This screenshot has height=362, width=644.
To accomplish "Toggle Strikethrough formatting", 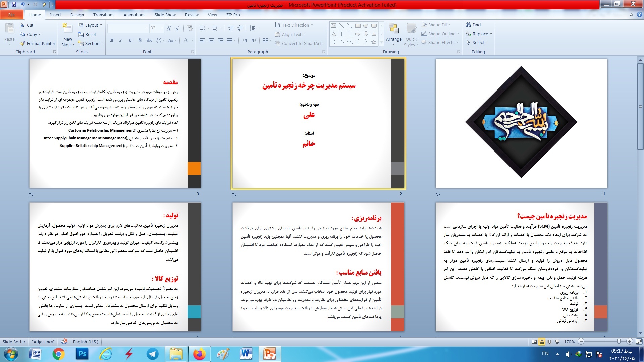I will 149,40.
